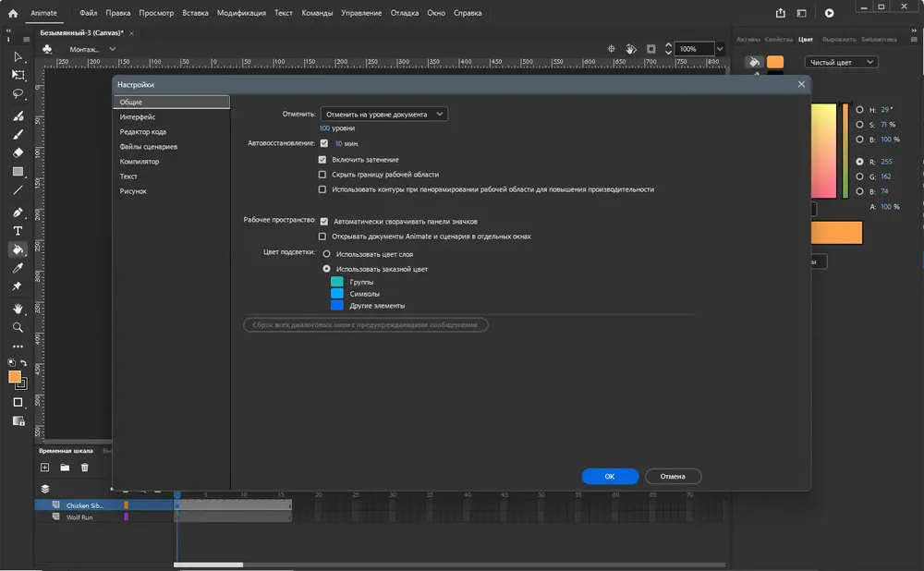
Task: Click the Символы highlight color swatch
Action: pos(337,294)
